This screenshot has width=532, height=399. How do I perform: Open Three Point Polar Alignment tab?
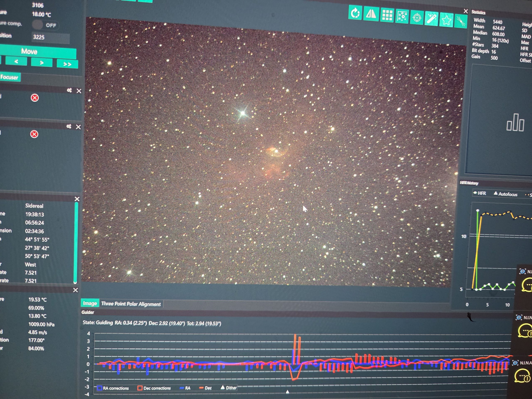point(131,304)
